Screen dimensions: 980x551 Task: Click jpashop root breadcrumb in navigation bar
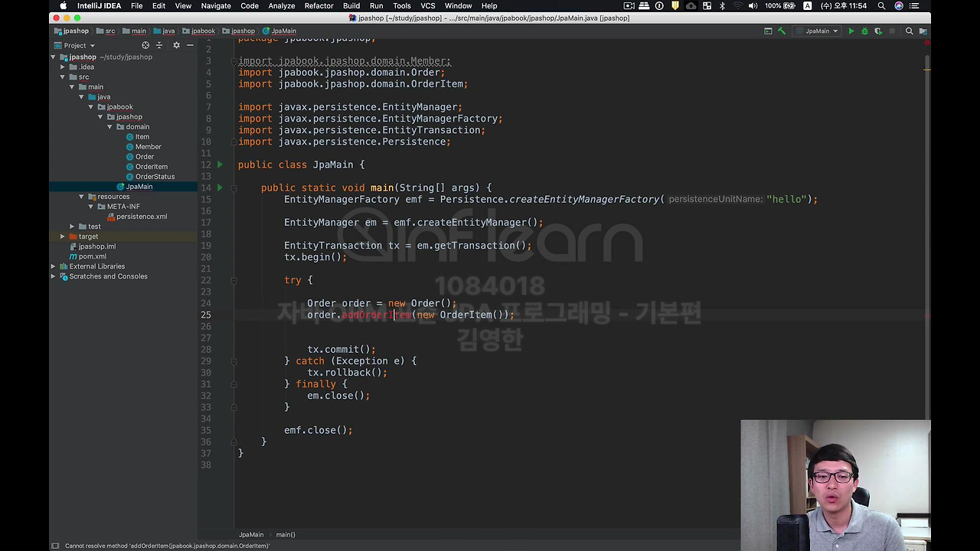click(71, 31)
